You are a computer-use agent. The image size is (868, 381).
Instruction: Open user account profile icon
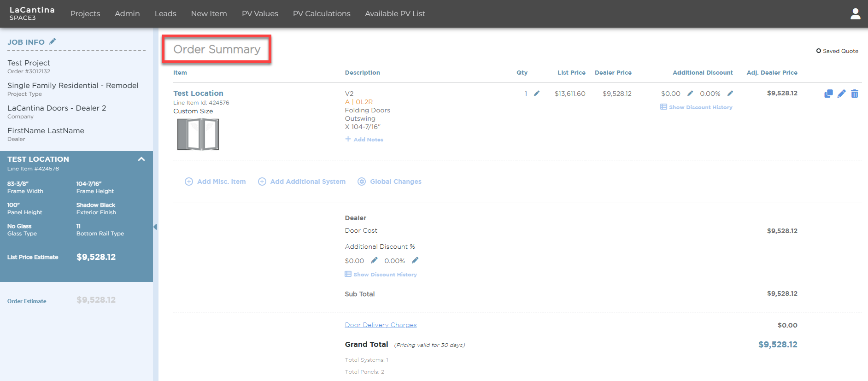tap(856, 14)
